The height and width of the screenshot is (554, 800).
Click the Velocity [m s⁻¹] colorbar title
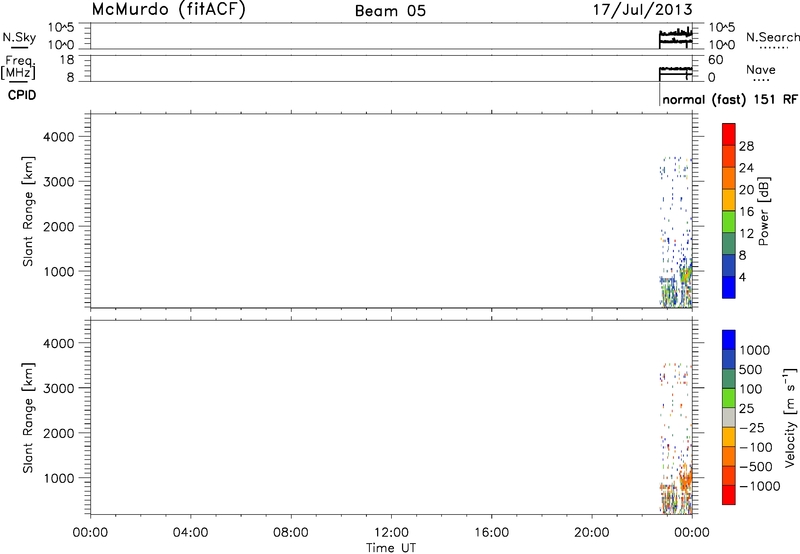coord(791,417)
